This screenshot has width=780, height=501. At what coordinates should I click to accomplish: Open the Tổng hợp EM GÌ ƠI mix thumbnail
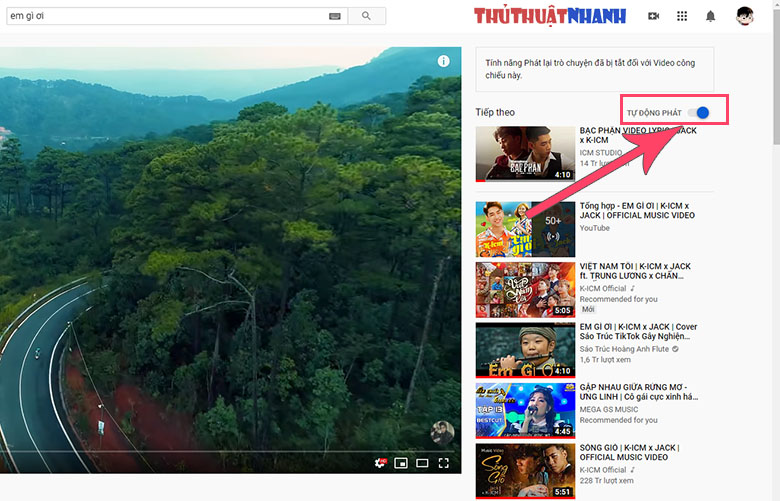tap(525, 229)
